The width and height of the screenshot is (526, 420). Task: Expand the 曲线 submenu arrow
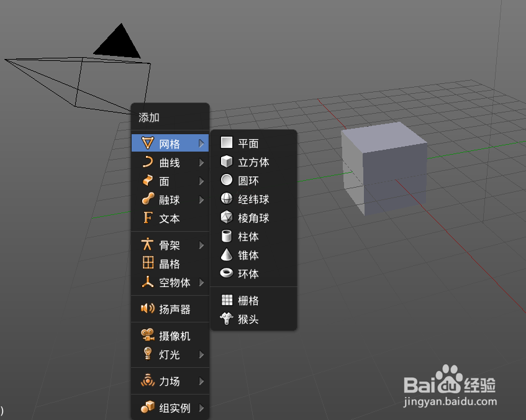[x=201, y=163]
